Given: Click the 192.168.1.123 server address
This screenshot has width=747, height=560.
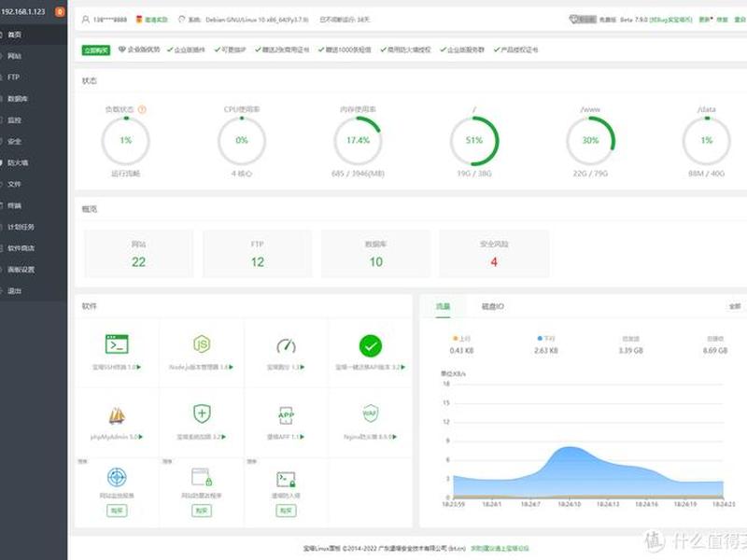Looking at the screenshot, I should pos(23,11).
